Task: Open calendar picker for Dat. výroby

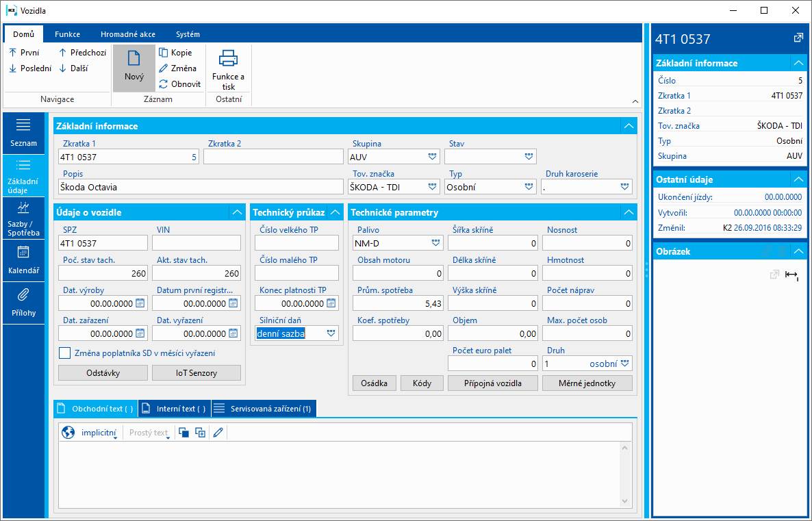Action: coord(140,303)
